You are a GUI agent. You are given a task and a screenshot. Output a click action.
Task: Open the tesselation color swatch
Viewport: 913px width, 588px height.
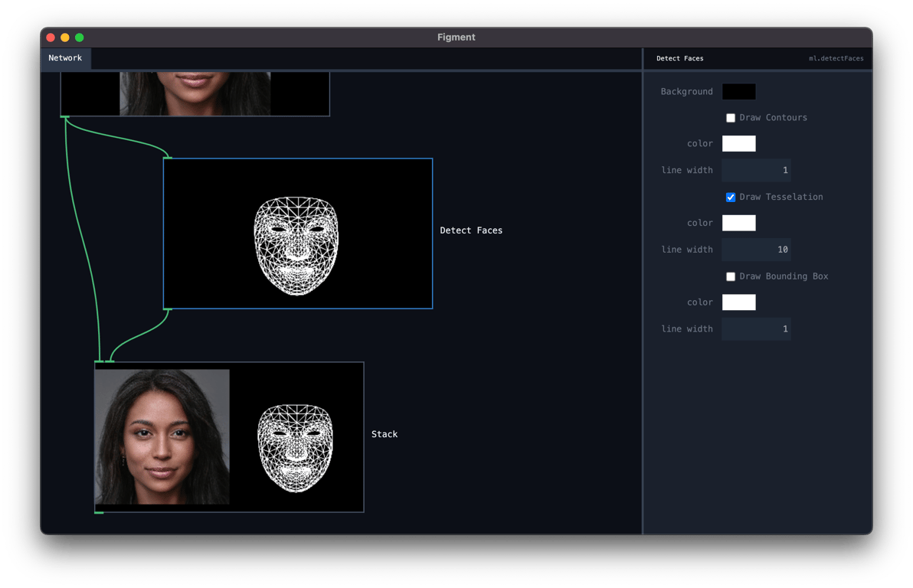[x=738, y=223]
